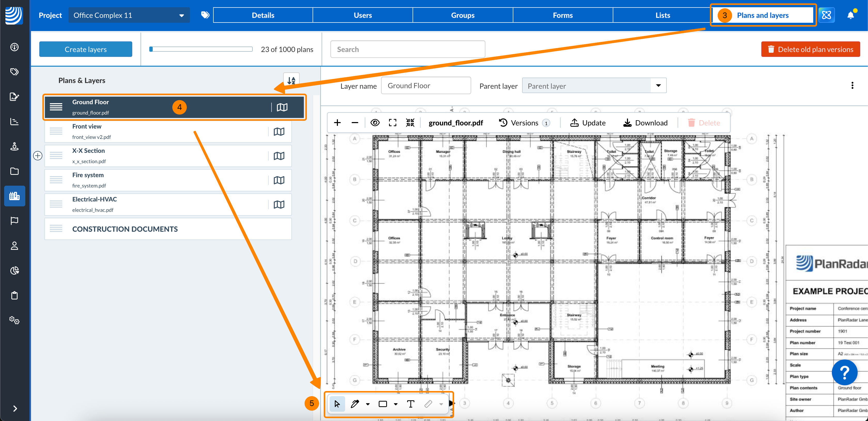
Task: Open the settings gears icon
Action: coord(14,320)
